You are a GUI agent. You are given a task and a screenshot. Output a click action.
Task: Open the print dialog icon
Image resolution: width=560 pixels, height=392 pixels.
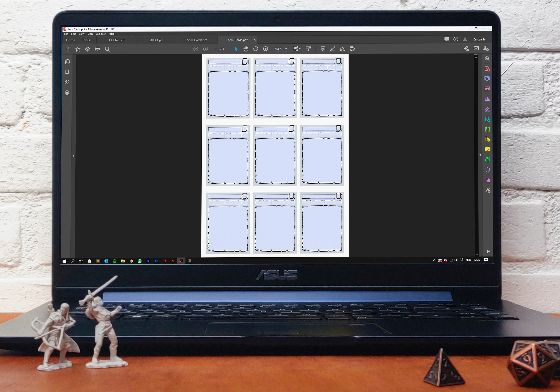97,49
